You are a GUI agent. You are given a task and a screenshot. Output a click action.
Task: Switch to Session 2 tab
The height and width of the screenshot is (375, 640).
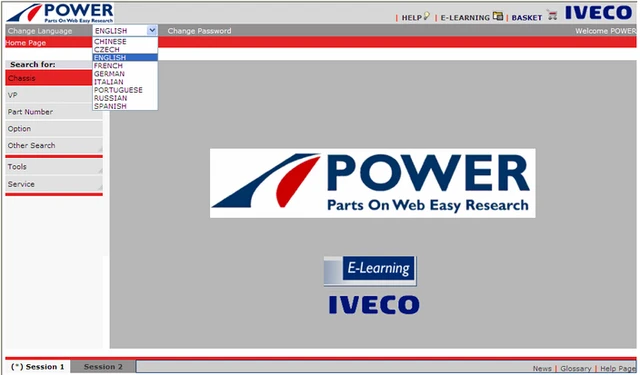click(103, 366)
